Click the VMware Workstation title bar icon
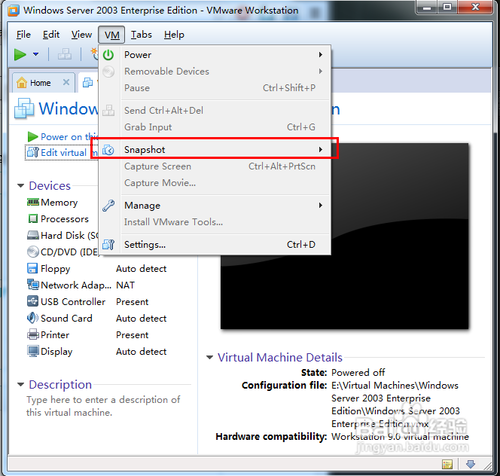Screen dimensions: 500x476 13,10
